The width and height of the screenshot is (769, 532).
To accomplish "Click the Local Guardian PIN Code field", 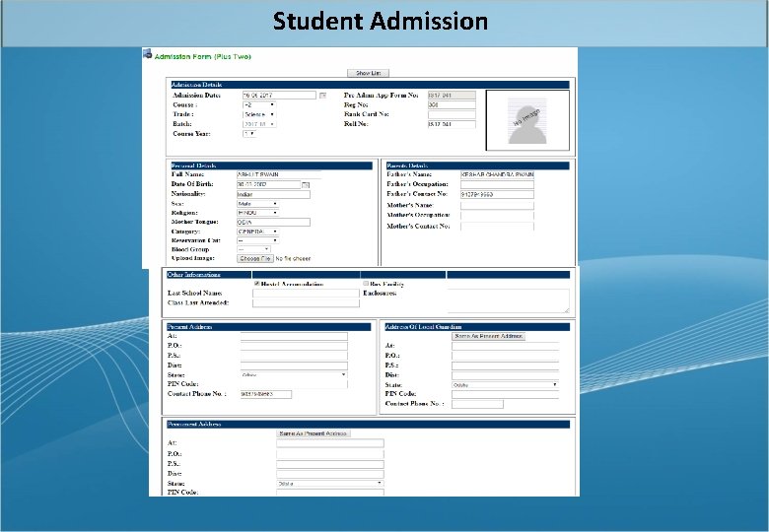I will (505, 394).
